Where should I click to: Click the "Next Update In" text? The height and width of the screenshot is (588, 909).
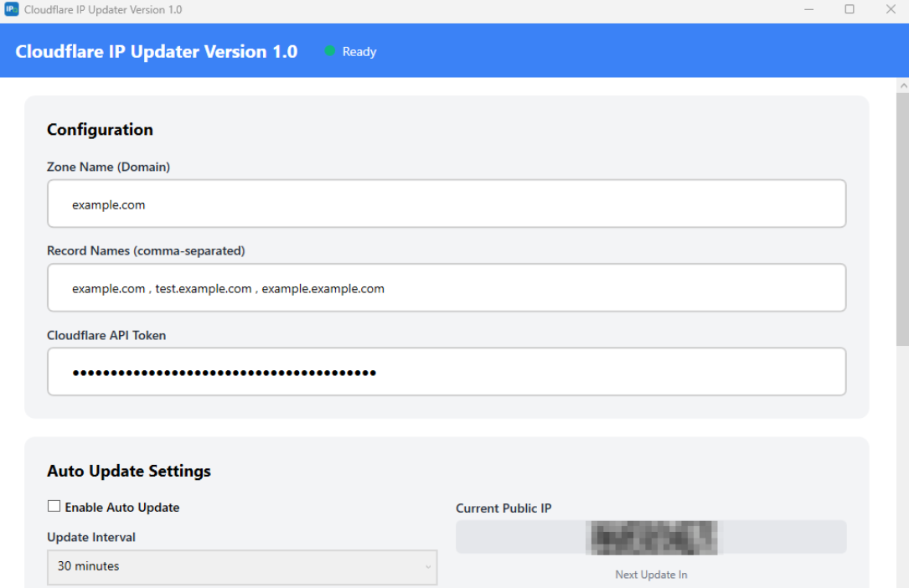(651, 575)
